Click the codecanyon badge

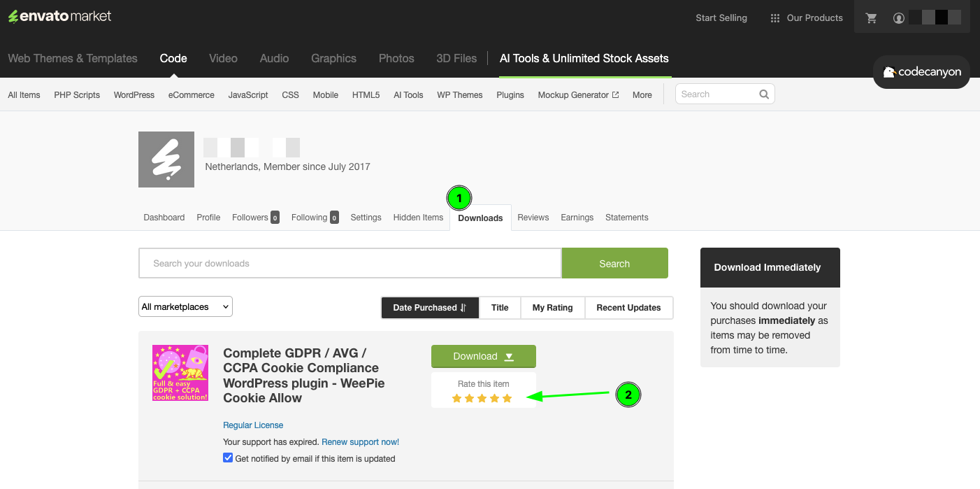[921, 71]
